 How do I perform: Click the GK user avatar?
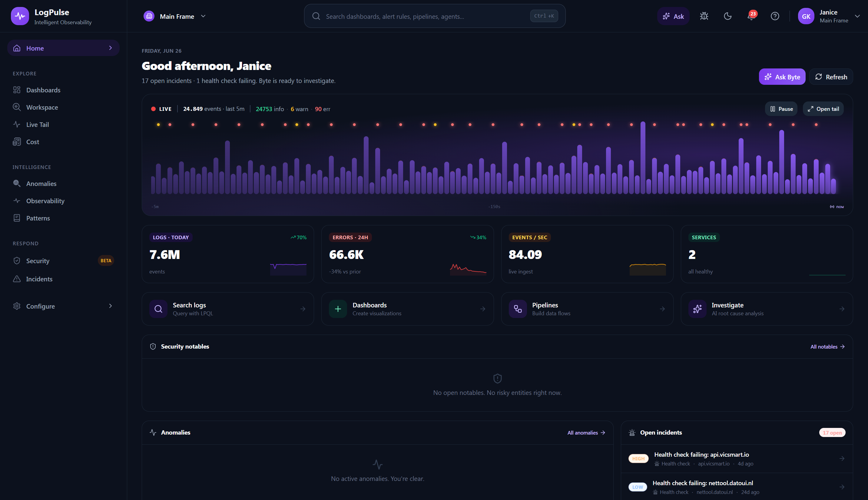click(x=806, y=16)
